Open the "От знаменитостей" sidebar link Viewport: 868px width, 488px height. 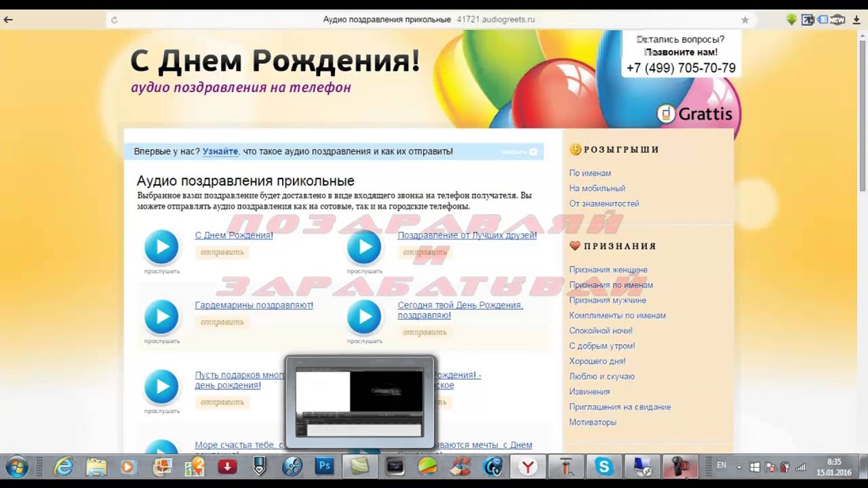tap(604, 203)
